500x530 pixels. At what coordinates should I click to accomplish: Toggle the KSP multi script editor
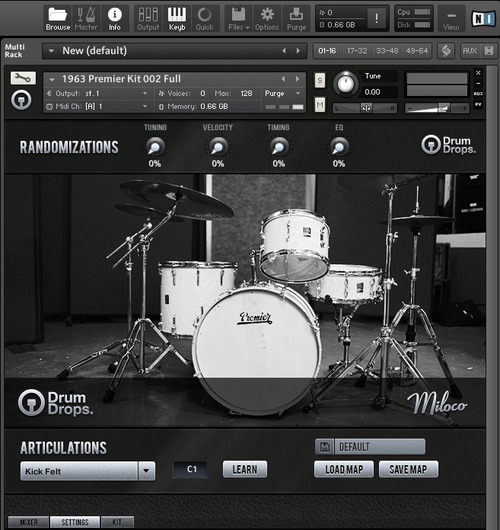446,51
